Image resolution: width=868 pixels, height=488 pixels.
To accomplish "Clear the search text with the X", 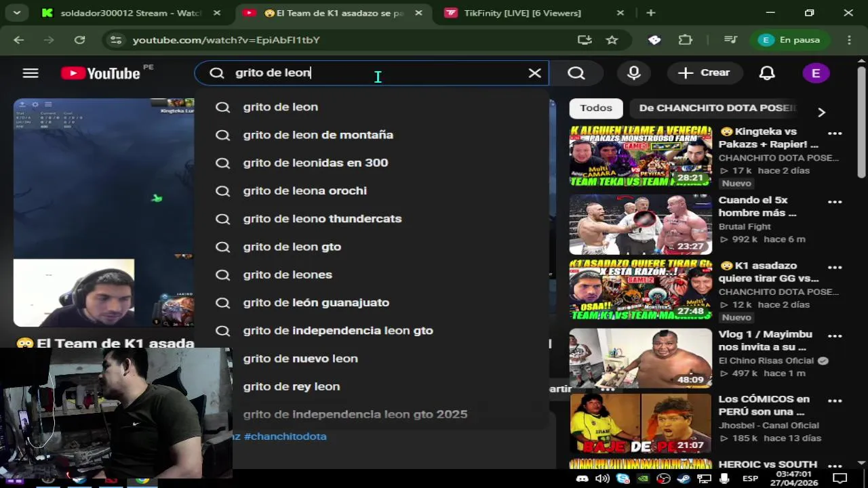I will [x=535, y=73].
